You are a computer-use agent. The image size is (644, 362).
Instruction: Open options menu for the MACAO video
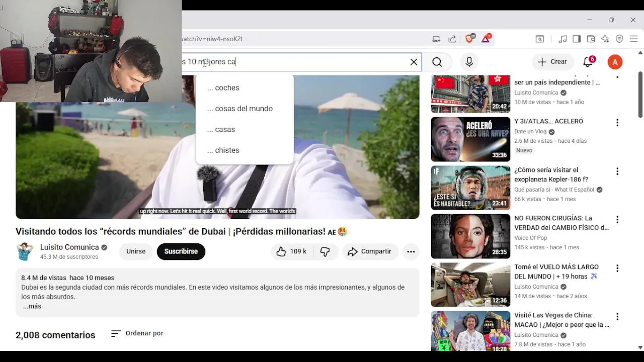tap(617, 317)
